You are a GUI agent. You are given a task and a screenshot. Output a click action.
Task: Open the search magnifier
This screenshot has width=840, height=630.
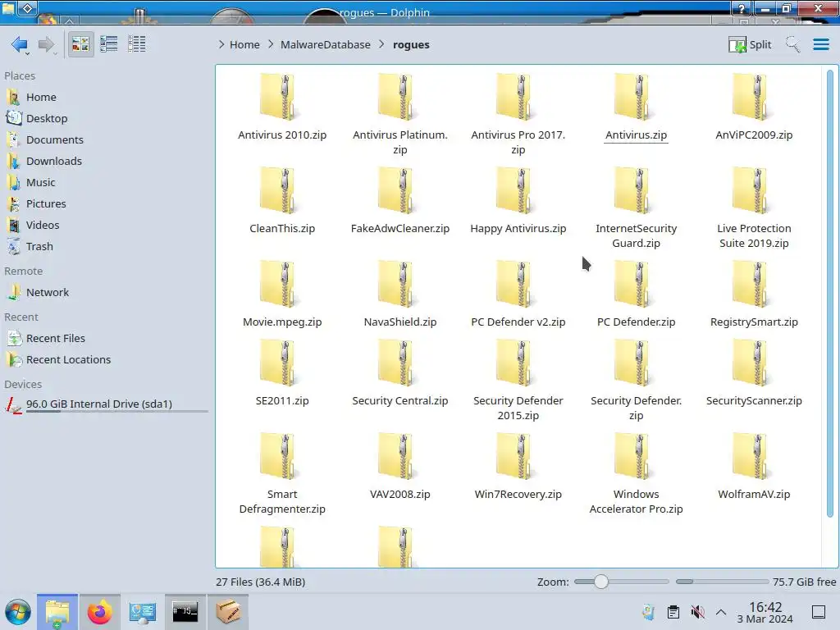point(792,44)
